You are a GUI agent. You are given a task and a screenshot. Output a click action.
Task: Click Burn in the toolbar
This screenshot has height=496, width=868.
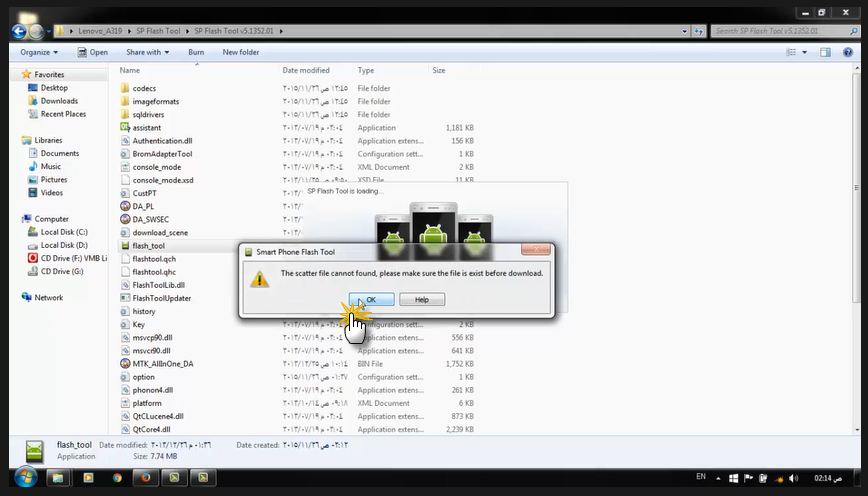pyautogui.click(x=196, y=52)
